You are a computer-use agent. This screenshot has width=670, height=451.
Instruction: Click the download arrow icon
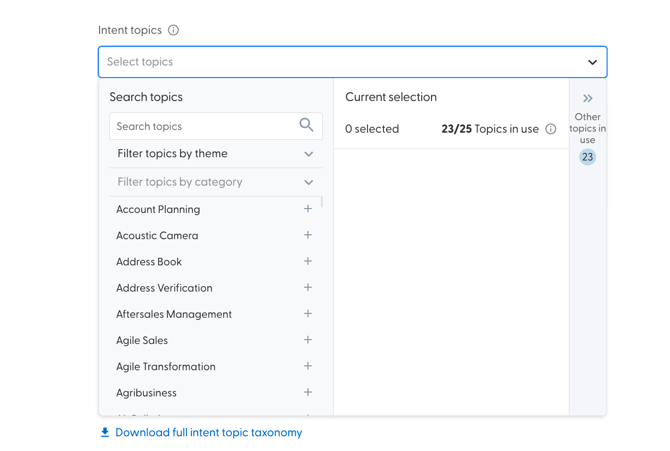point(105,433)
